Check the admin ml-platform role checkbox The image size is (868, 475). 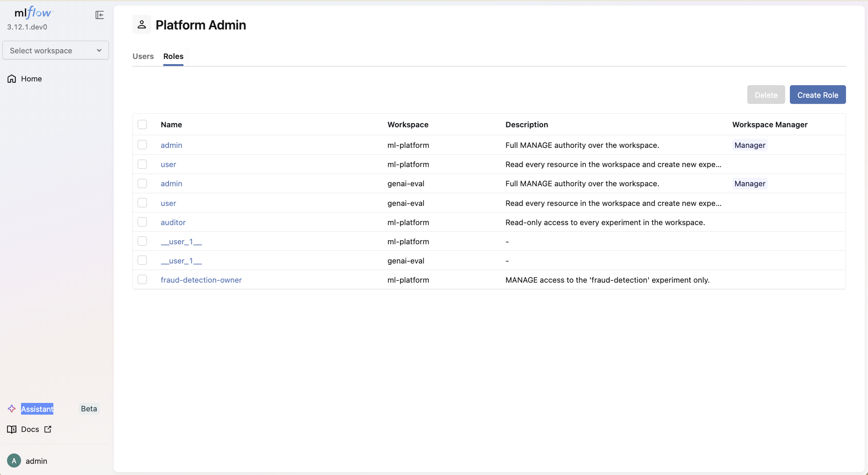click(142, 145)
